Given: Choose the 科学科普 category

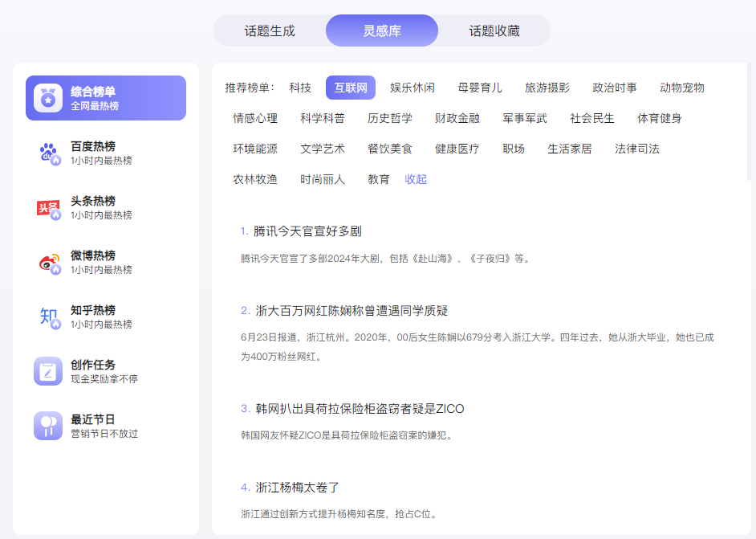Looking at the screenshot, I should click(x=323, y=118).
